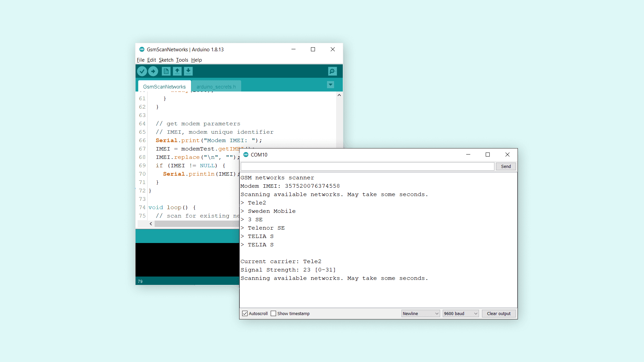Open the tab options dropdown arrow
644x362 pixels.
pyautogui.click(x=330, y=84)
